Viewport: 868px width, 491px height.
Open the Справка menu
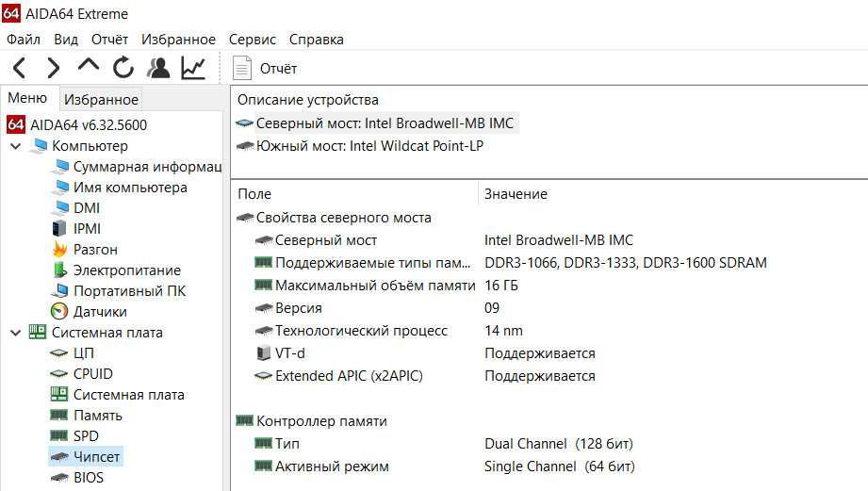click(316, 40)
